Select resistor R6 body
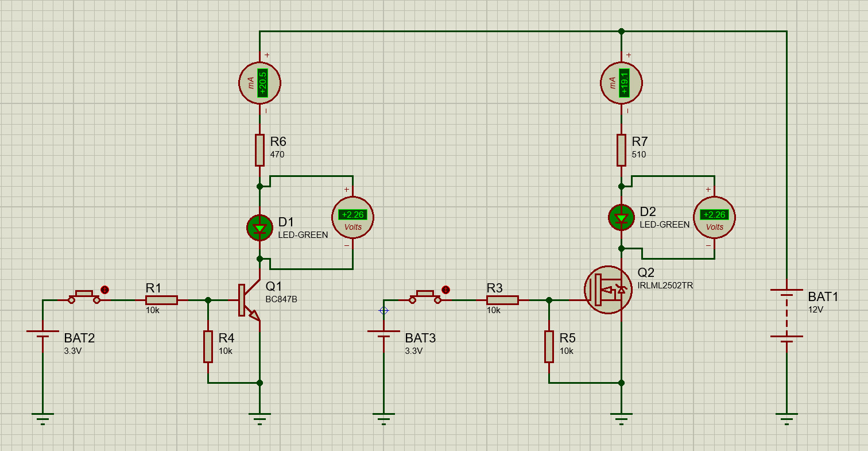The width and height of the screenshot is (868, 451). tap(259, 150)
